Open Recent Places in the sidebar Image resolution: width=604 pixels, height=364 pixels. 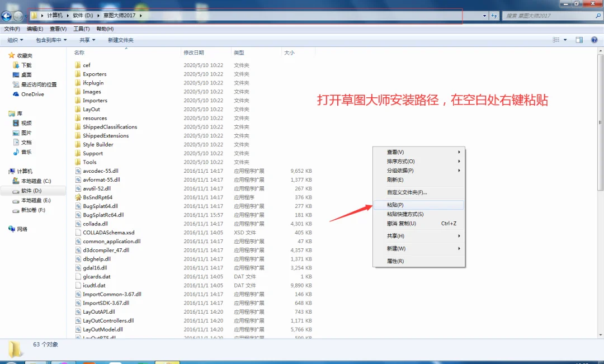[35, 84]
